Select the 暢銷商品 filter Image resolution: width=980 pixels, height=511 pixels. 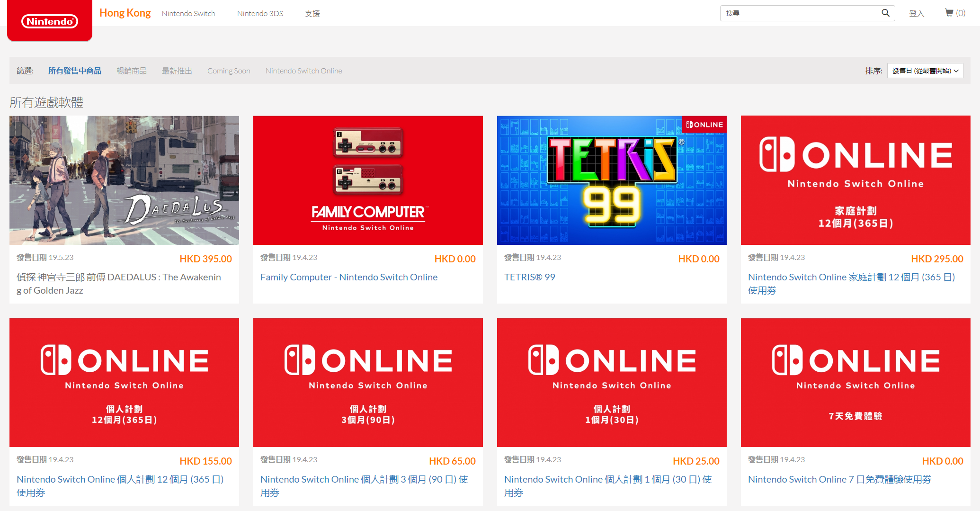pos(132,71)
